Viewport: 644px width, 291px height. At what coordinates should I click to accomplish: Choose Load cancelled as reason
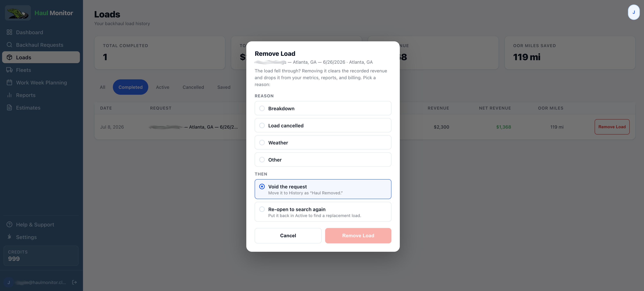pyautogui.click(x=323, y=125)
